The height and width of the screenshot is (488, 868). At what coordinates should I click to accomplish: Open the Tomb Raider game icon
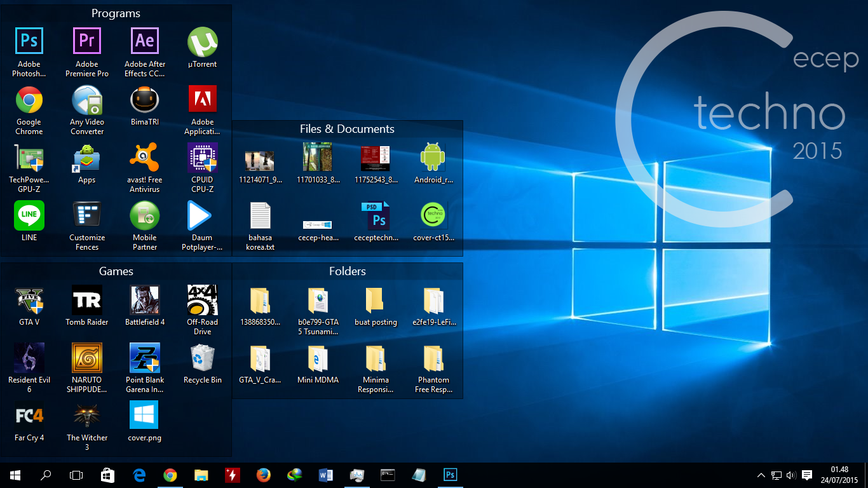tap(87, 300)
